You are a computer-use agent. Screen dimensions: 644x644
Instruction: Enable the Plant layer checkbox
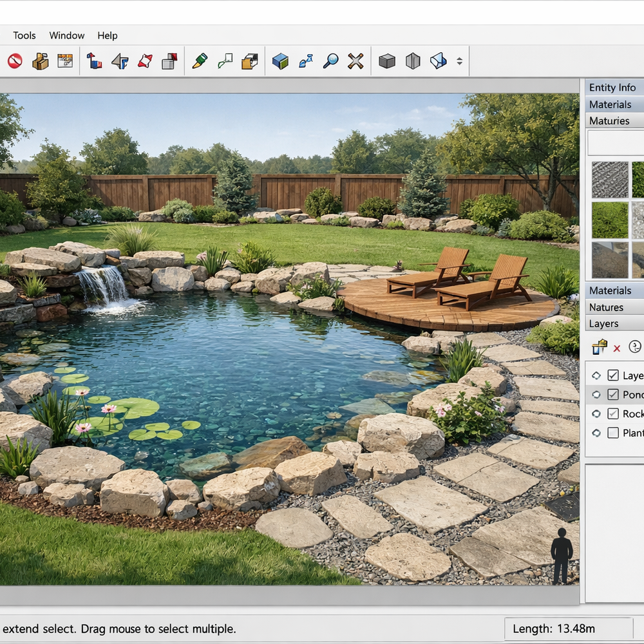pyautogui.click(x=613, y=433)
